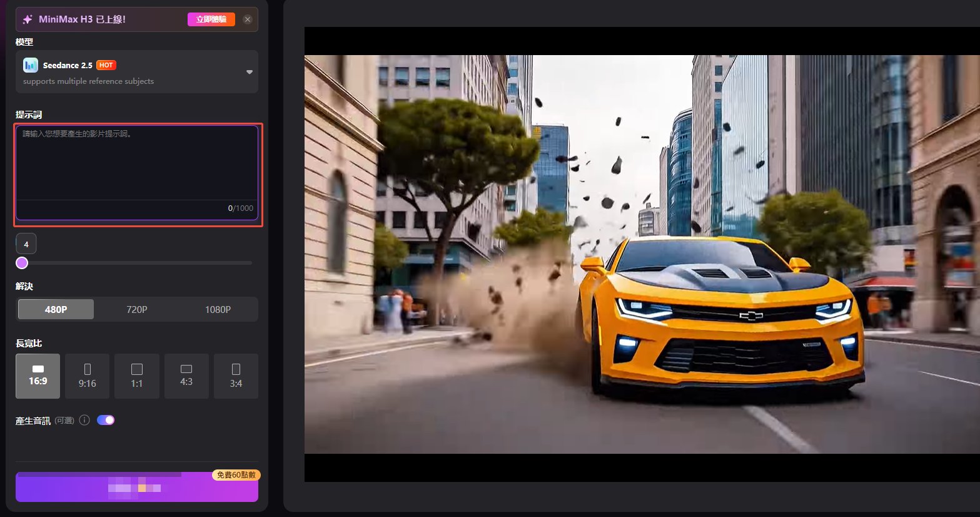Open the model dropdown arrow
Image resolution: width=980 pixels, height=517 pixels.
click(x=250, y=72)
